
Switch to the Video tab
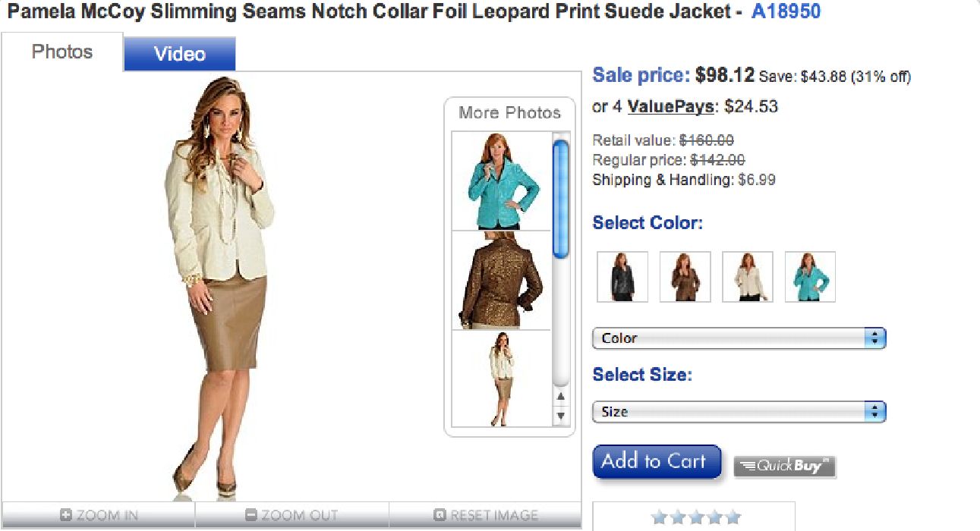coord(179,54)
